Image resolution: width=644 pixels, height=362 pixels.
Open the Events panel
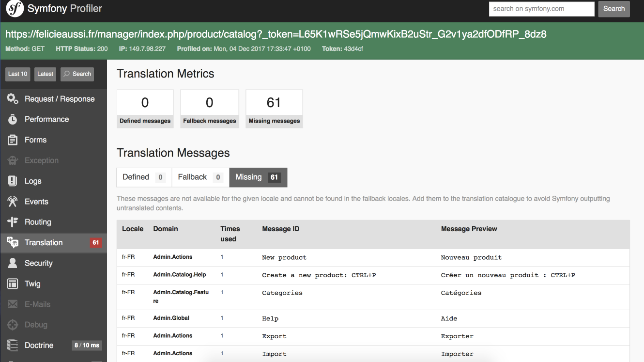tap(53, 202)
